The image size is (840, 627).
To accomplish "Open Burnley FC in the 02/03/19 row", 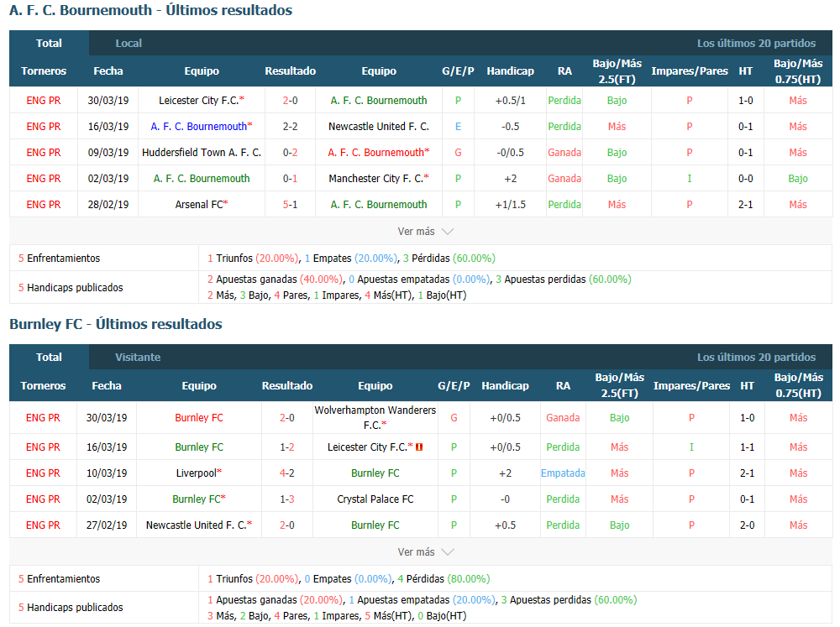I will [x=199, y=499].
